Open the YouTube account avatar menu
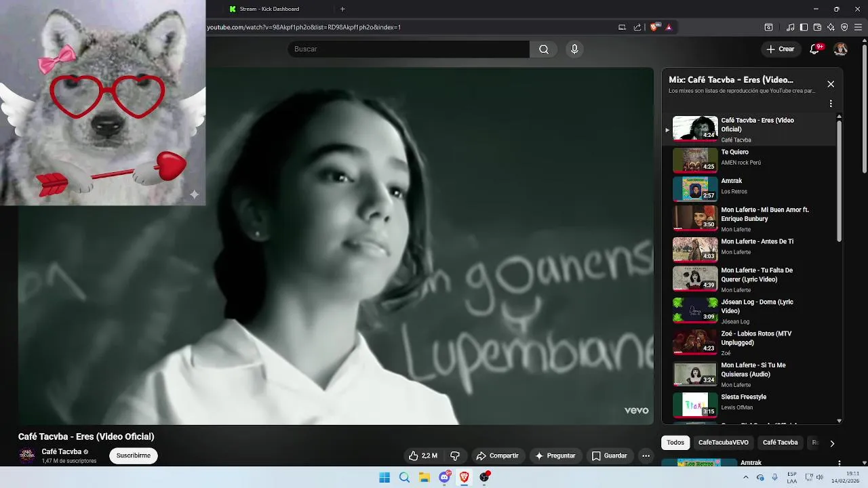 840,49
